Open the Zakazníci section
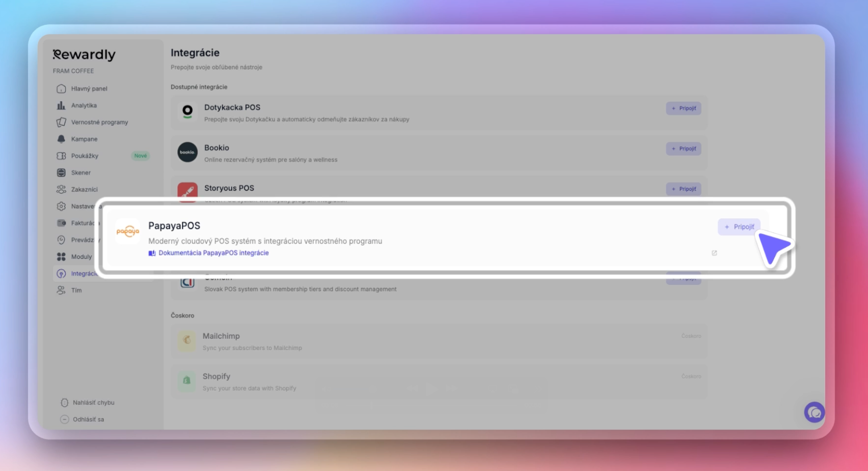 84,189
